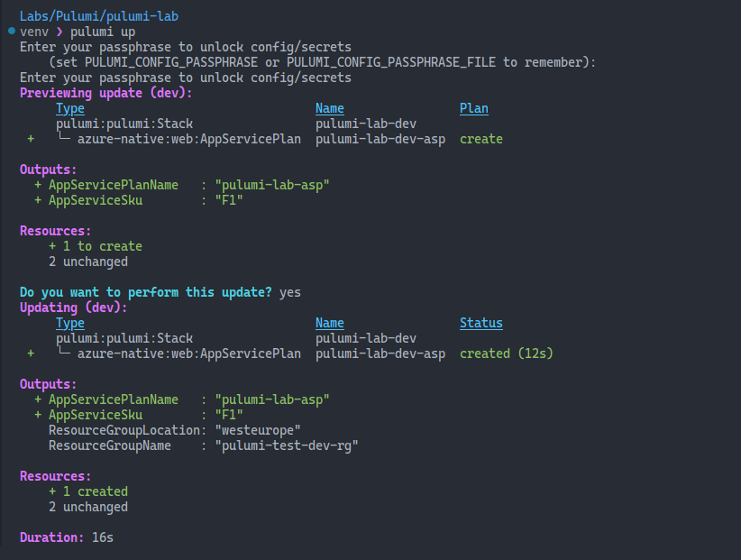Click the "pulumi-test-dev-rg" output value
The width and height of the screenshot is (741, 560).
point(287,445)
